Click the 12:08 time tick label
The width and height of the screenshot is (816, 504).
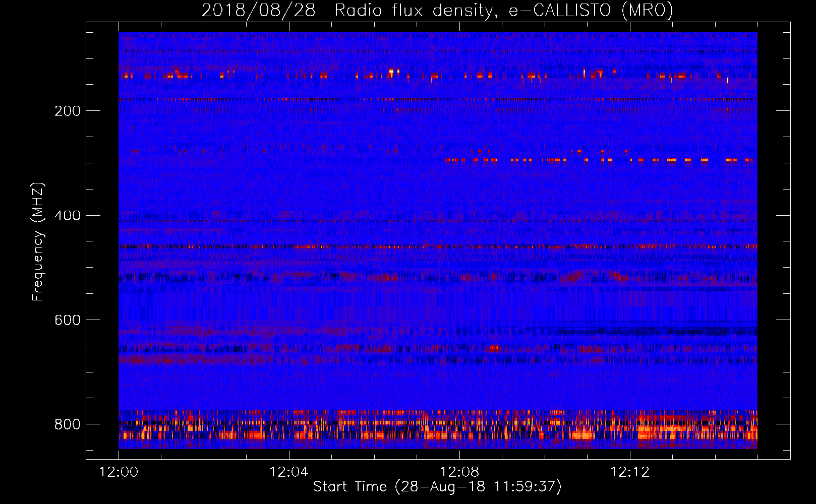tap(459, 472)
